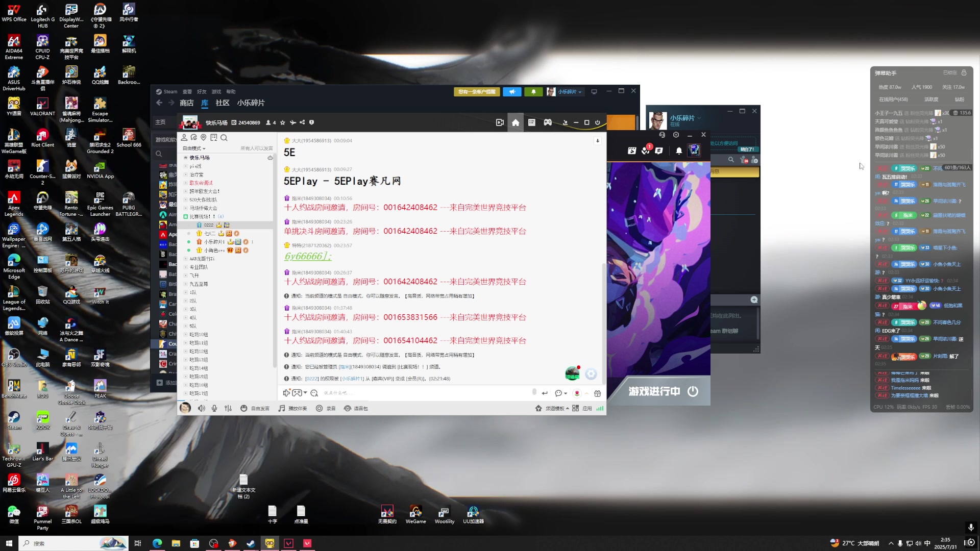Click the Windows Start button
Image resolution: width=980 pixels, height=551 pixels.
tap(9, 543)
